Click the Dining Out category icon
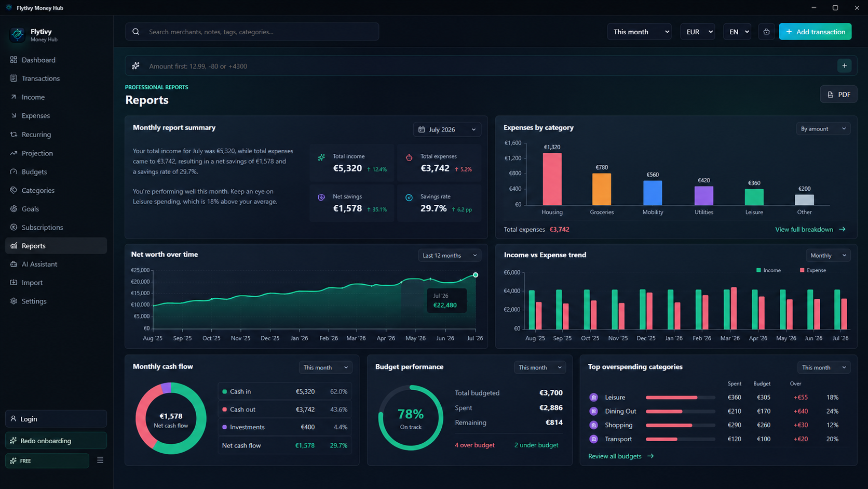The width and height of the screenshot is (868, 489). (594, 411)
